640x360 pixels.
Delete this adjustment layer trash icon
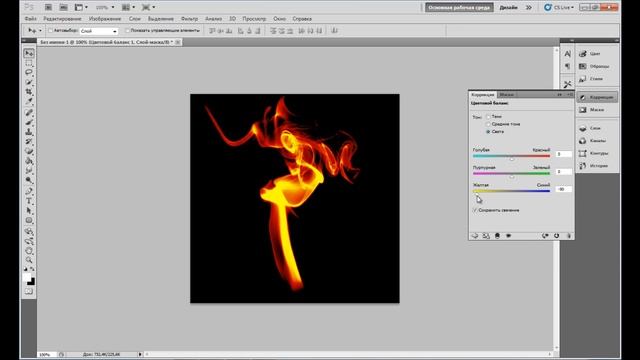click(569, 236)
